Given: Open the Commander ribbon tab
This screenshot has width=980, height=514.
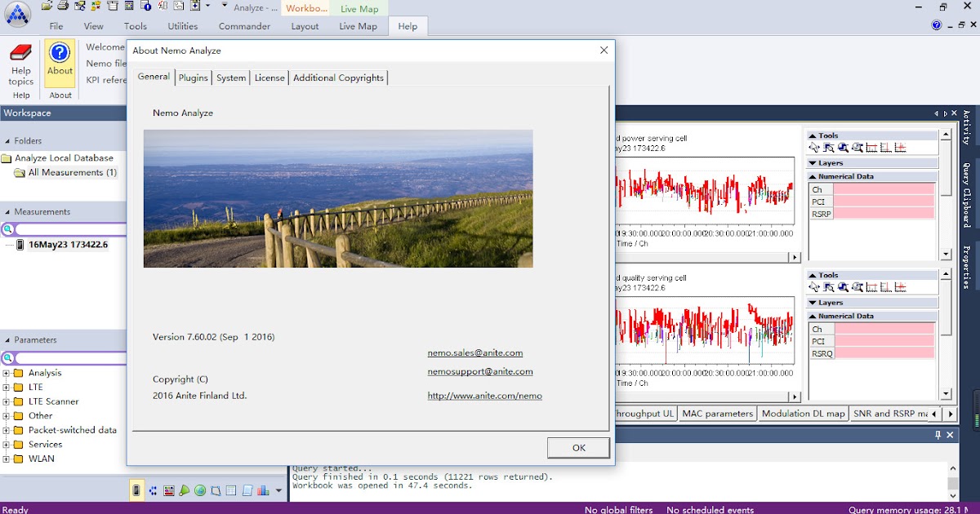Looking at the screenshot, I should pyautogui.click(x=244, y=26).
